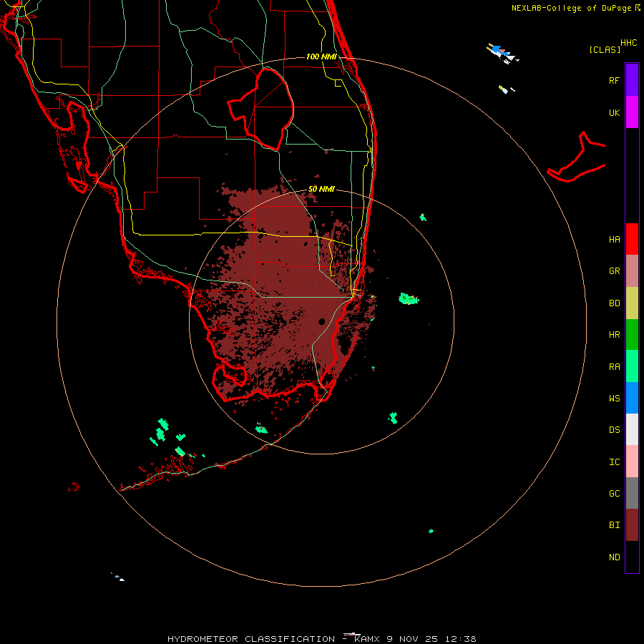
Task: Click the black radar-site dot inside the BI echo
Action: tap(322, 321)
